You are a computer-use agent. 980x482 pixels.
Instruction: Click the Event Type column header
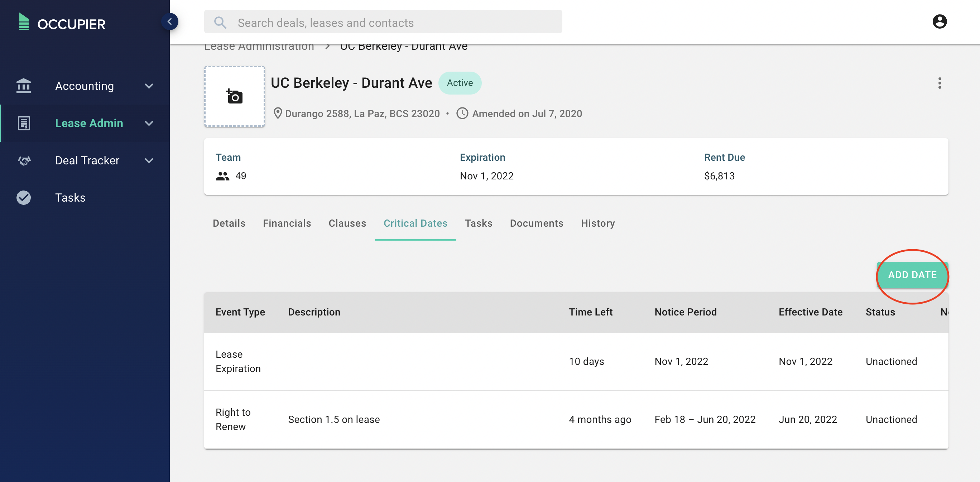tap(240, 312)
